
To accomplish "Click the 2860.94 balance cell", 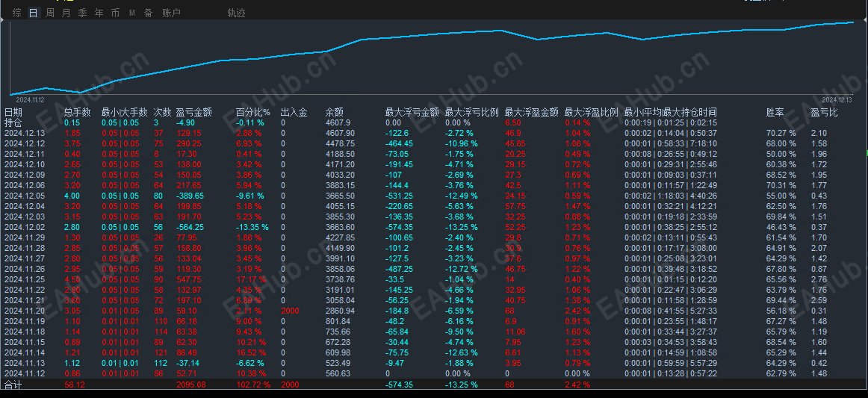I will point(340,311).
